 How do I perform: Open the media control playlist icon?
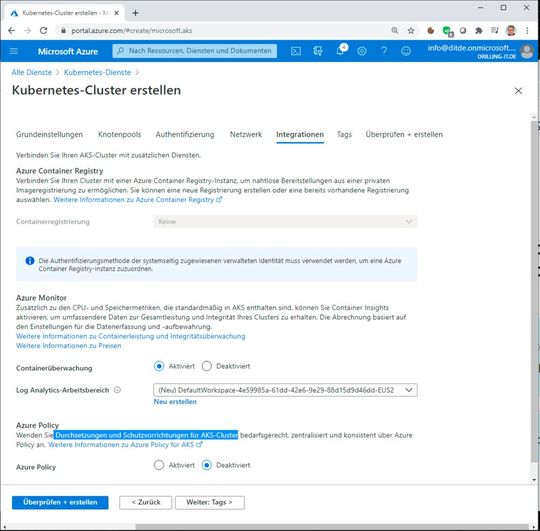[495, 31]
